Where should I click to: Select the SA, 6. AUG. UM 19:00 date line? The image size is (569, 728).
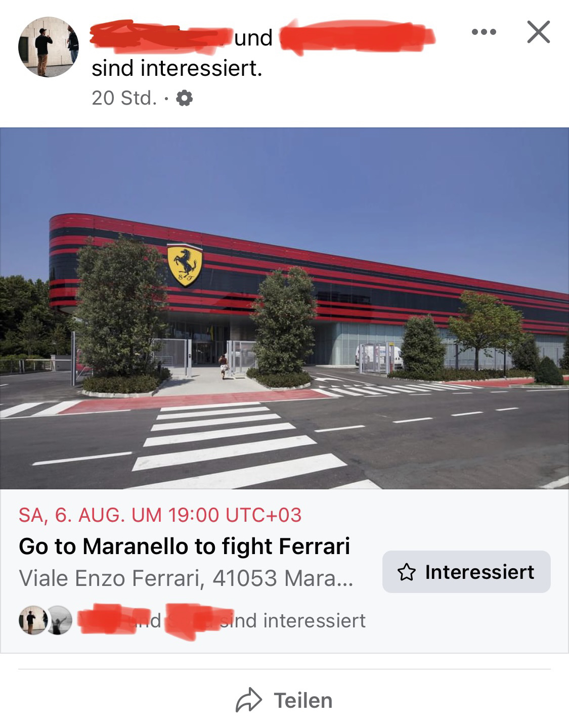(160, 515)
